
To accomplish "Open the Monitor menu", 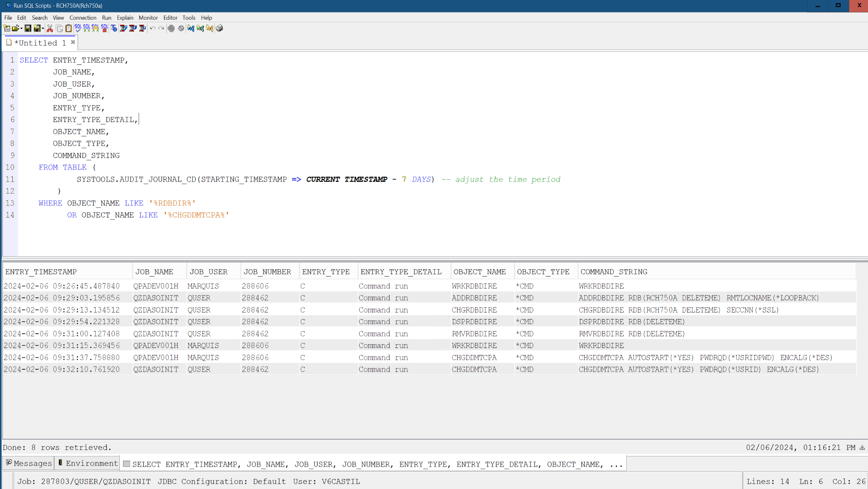I will [148, 18].
